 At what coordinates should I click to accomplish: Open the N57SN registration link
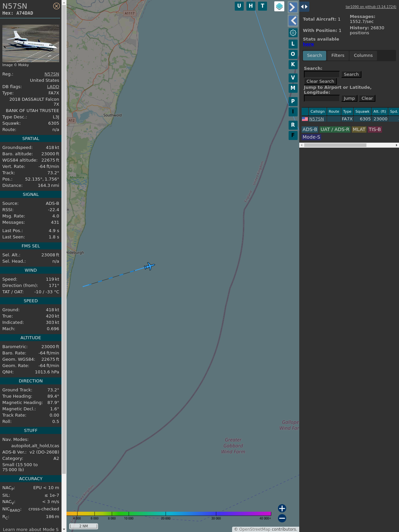pos(52,74)
